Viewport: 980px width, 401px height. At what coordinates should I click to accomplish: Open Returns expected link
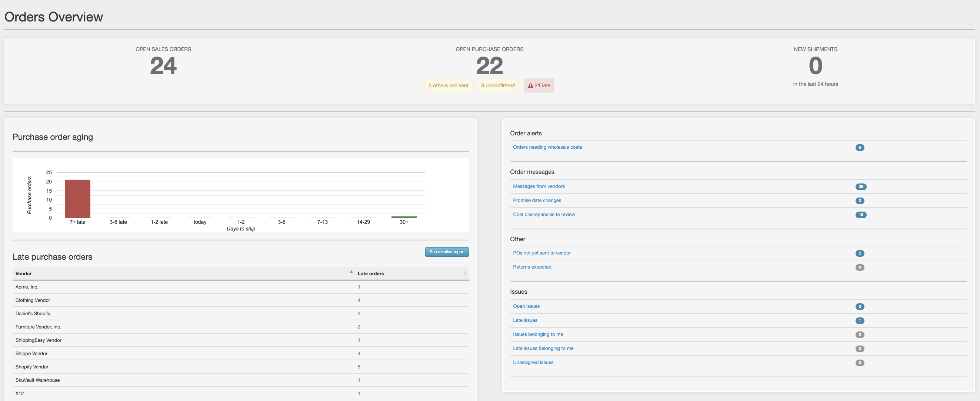[532, 267]
